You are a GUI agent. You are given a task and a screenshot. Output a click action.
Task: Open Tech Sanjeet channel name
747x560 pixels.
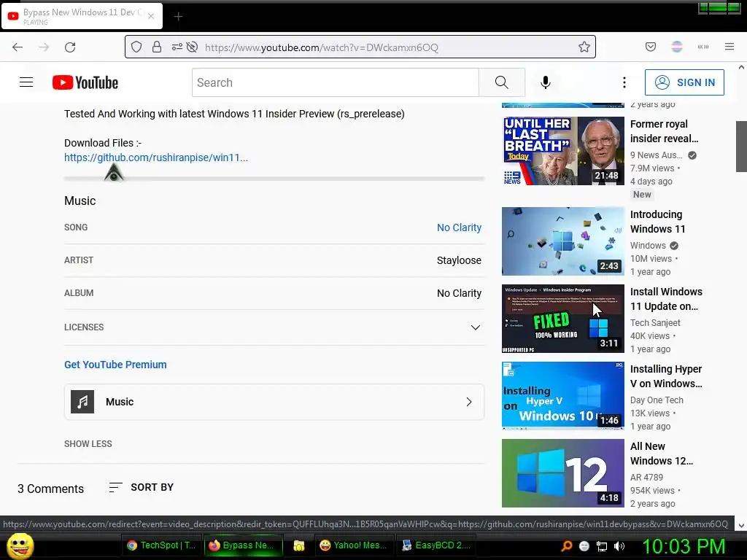(x=655, y=323)
